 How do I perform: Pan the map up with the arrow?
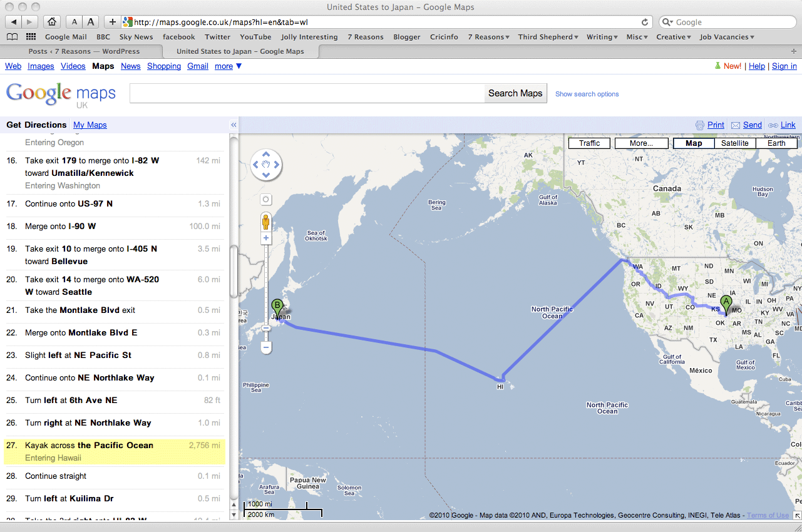point(266,154)
